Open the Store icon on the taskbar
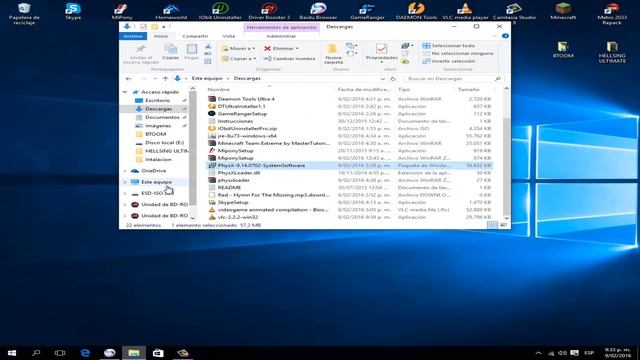Screen dimensions: 640x360 158,353
